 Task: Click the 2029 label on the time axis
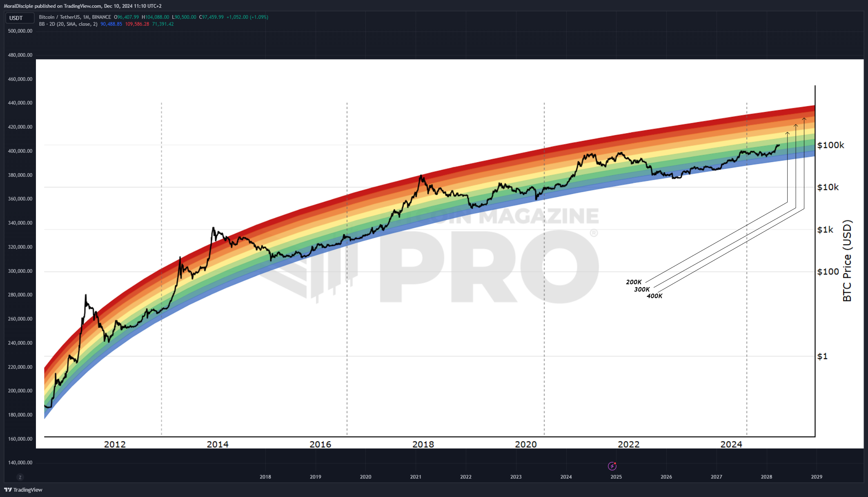[x=817, y=477]
